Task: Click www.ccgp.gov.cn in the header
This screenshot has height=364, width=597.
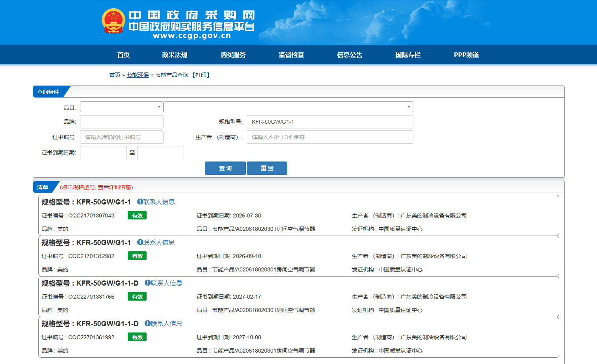Action: [192, 36]
